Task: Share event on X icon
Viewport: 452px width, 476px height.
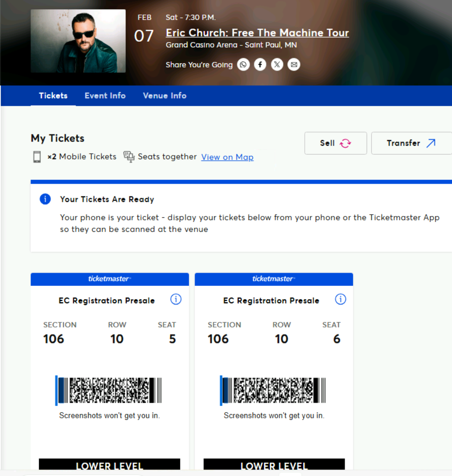Action: [x=277, y=64]
